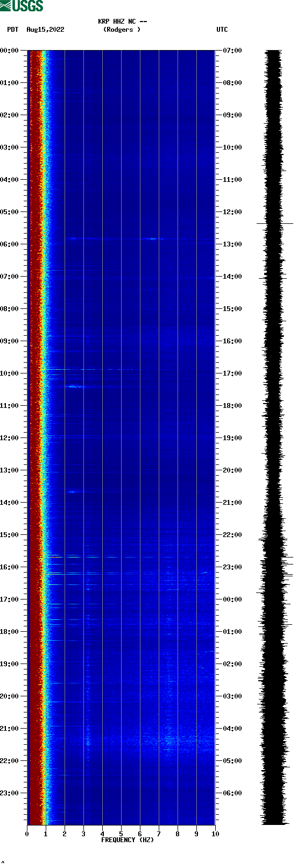Click the 0 frequency tick label
The width and height of the screenshot is (297, 868).
tap(27, 834)
